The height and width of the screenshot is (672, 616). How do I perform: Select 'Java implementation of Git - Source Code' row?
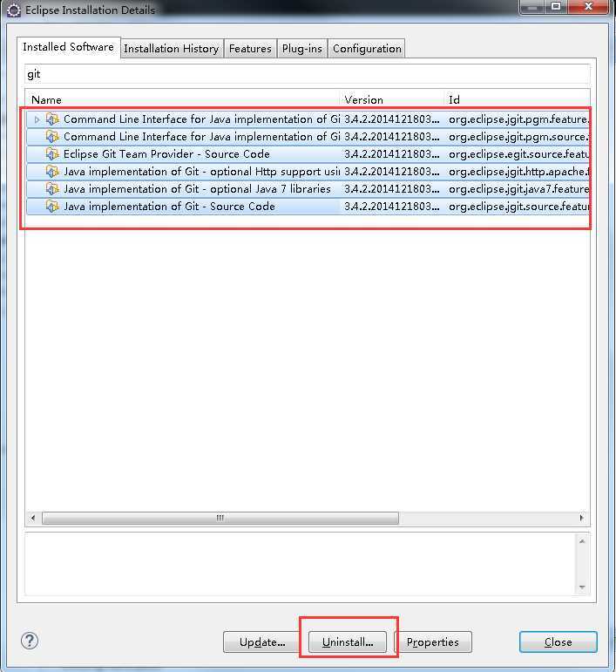[x=308, y=207]
